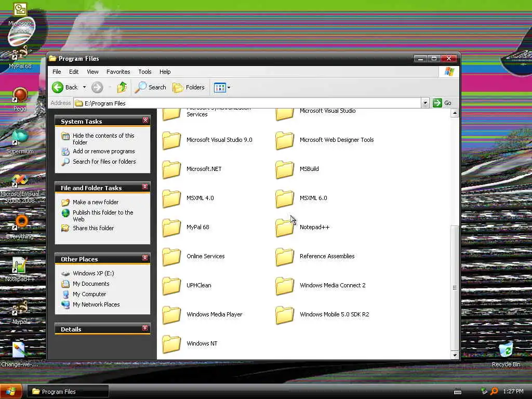The height and width of the screenshot is (399, 532).
Task: Select the Notepad++ folder icon
Action: pyautogui.click(x=285, y=228)
